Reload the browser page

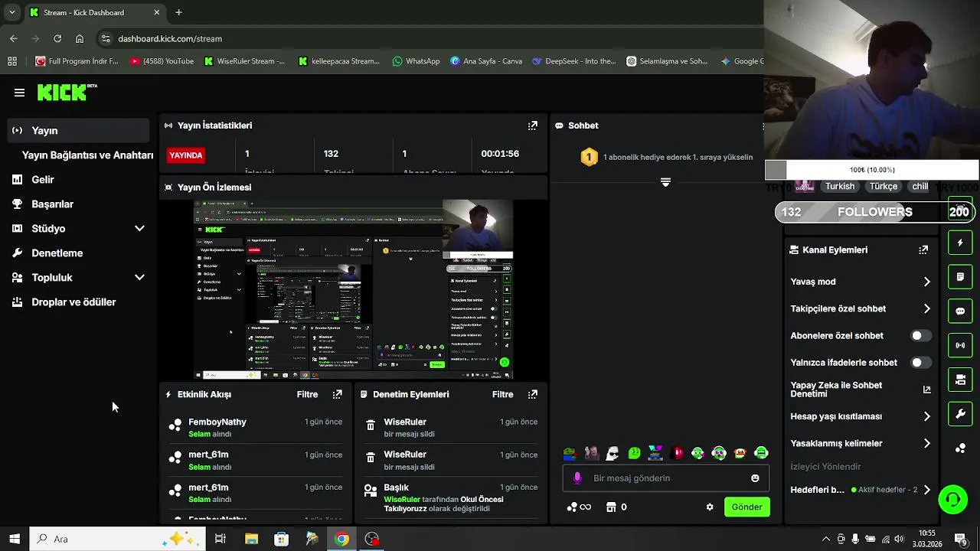point(57,38)
